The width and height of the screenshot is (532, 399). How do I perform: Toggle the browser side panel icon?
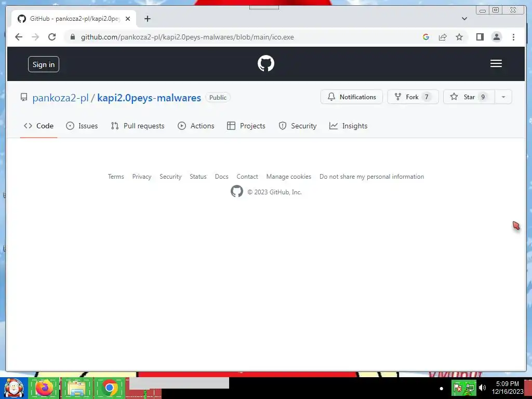pos(480,37)
